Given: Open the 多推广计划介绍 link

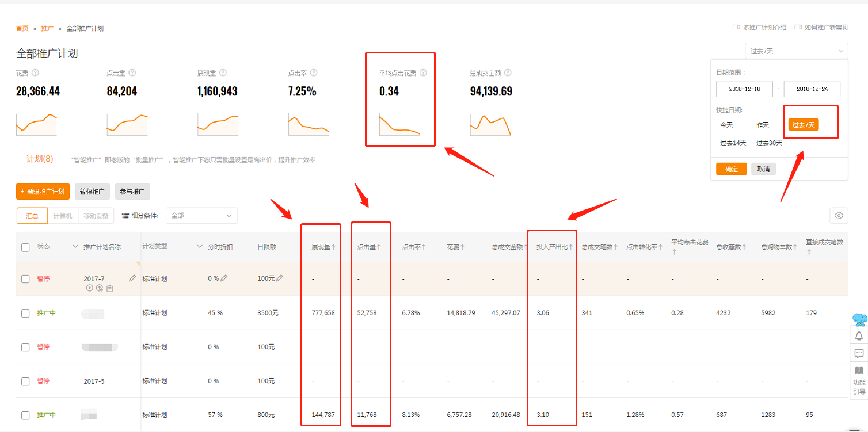Looking at the screenshot, I should coord(764,27).
